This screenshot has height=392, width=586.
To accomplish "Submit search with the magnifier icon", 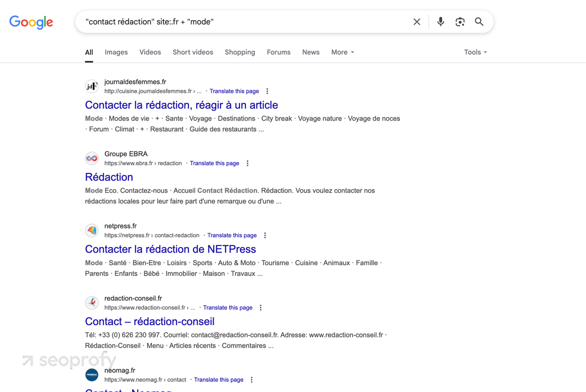I will pos(479,22).
